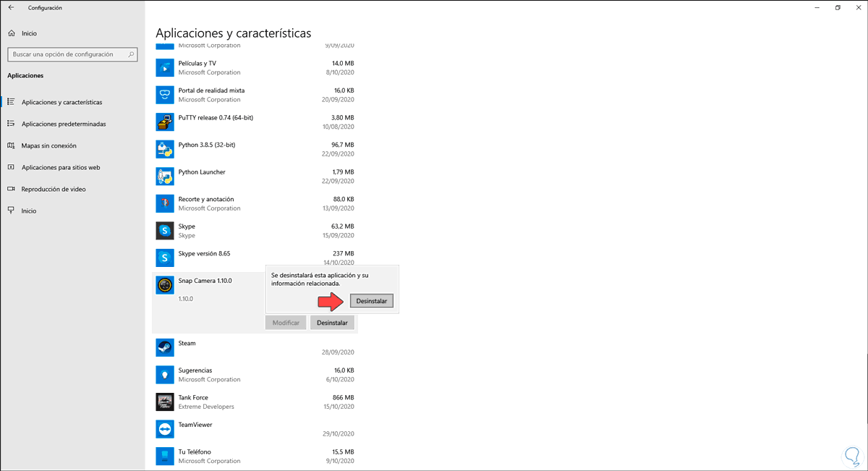Select the Tank Force app icon

[164, 402]
